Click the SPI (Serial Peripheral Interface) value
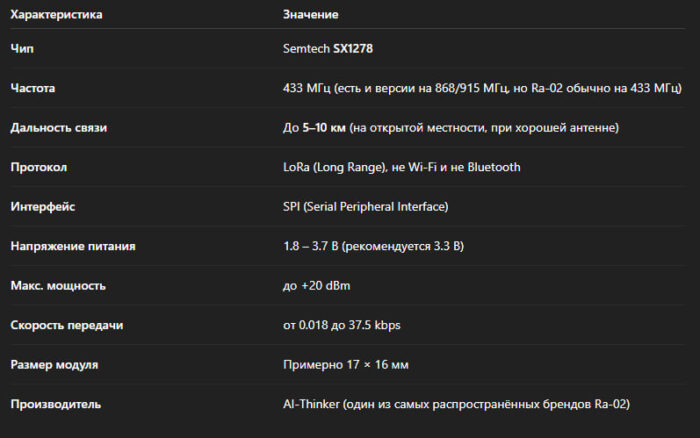This screenshot has width=700, height=438. [x=365, y=207]
